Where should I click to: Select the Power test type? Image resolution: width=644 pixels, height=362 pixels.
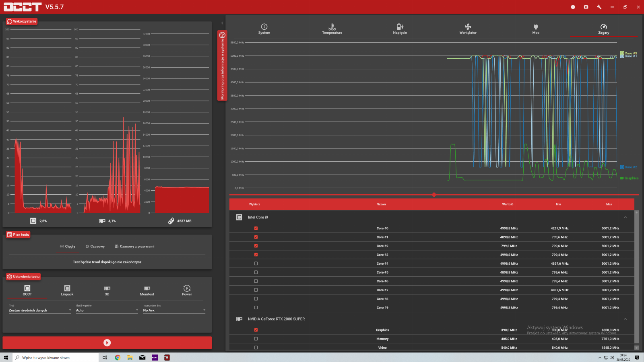187,290
